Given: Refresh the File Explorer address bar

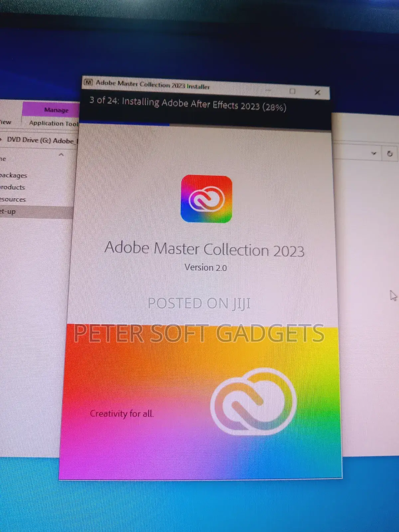Looking at the screenshot, I should (390, 154).
